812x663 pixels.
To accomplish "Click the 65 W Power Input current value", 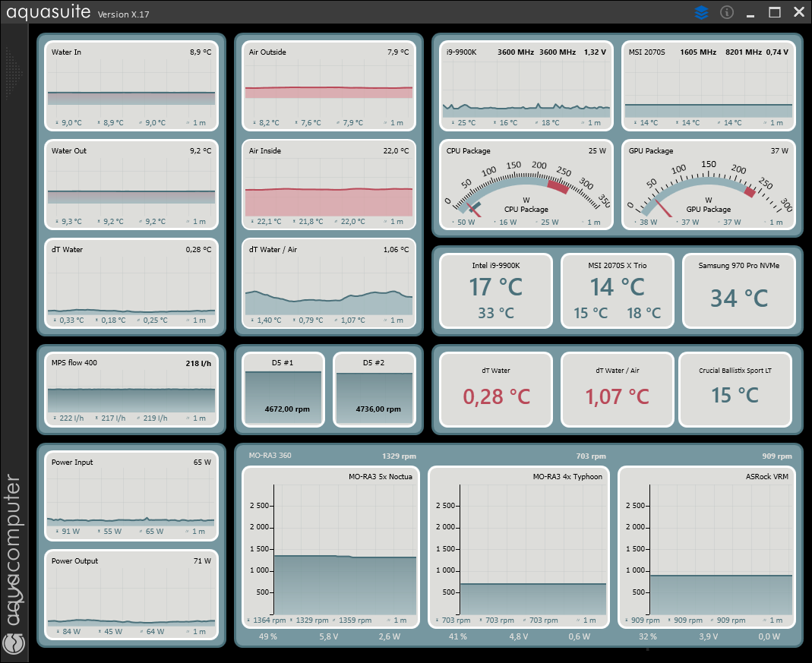I will point(202,463).
